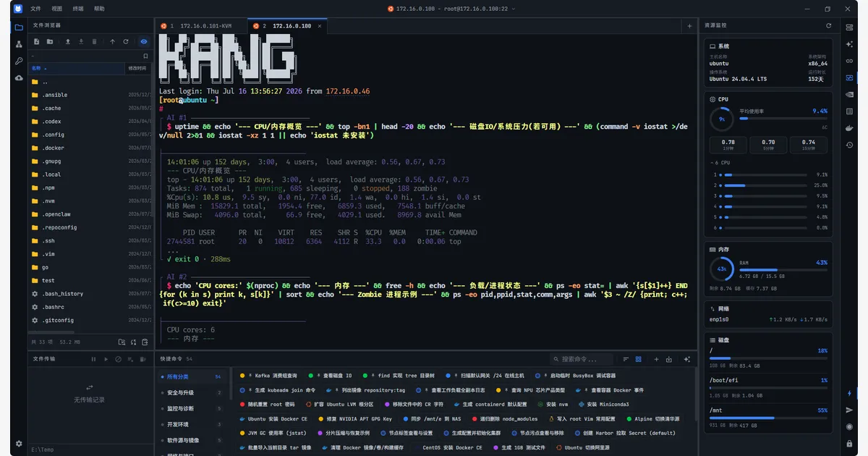Run 随机重置 root 密码 command

coord(267,404)
